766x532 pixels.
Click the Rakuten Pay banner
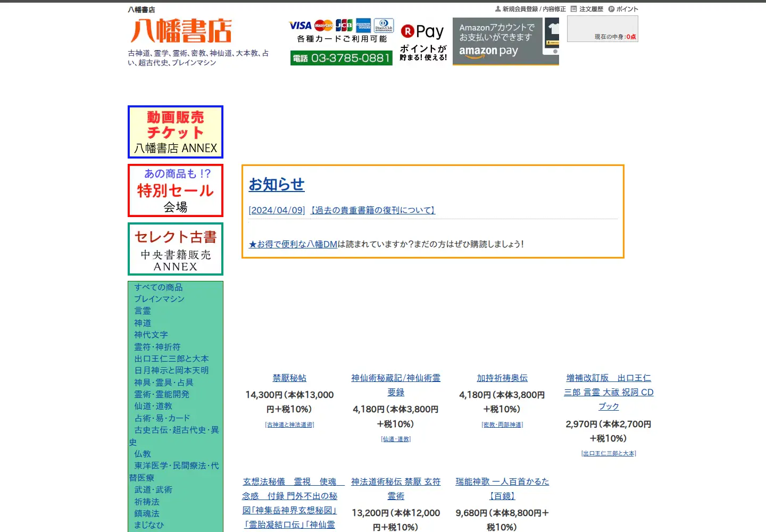(x=423, y=41)
